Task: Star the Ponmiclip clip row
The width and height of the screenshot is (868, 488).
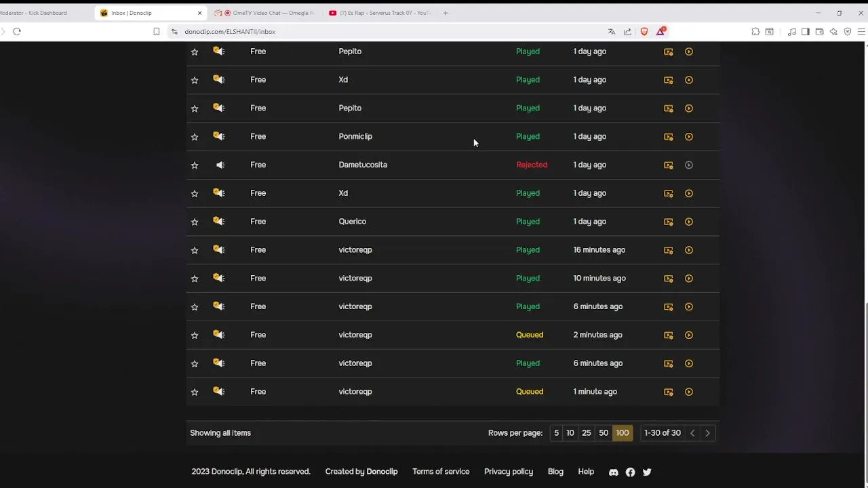Action: [195, 137]
